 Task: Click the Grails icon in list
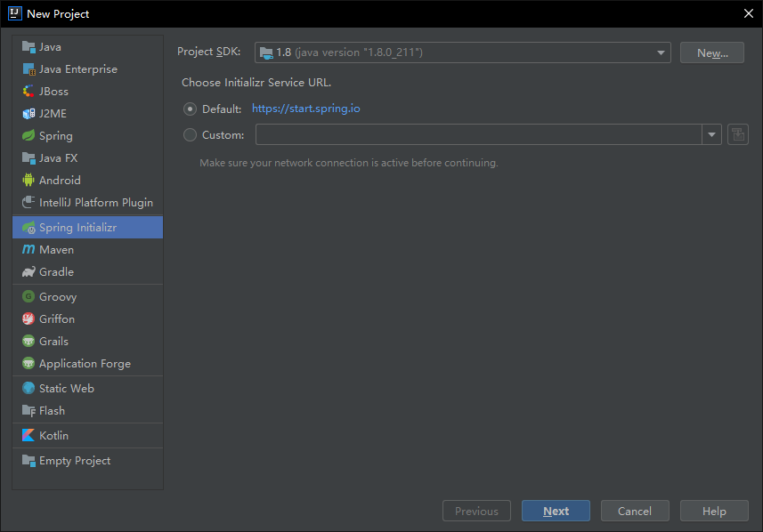(x=28, y=341)
